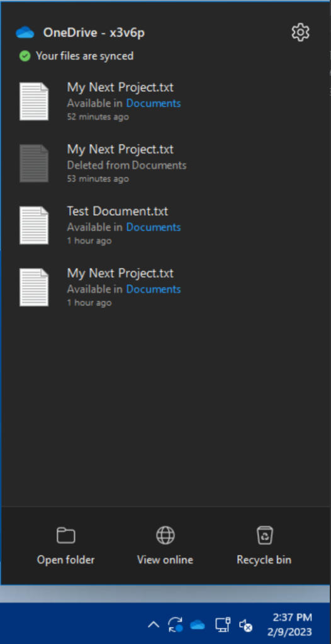Click the View online label
This screenshot has height=644, width=331.
[165, 560]
